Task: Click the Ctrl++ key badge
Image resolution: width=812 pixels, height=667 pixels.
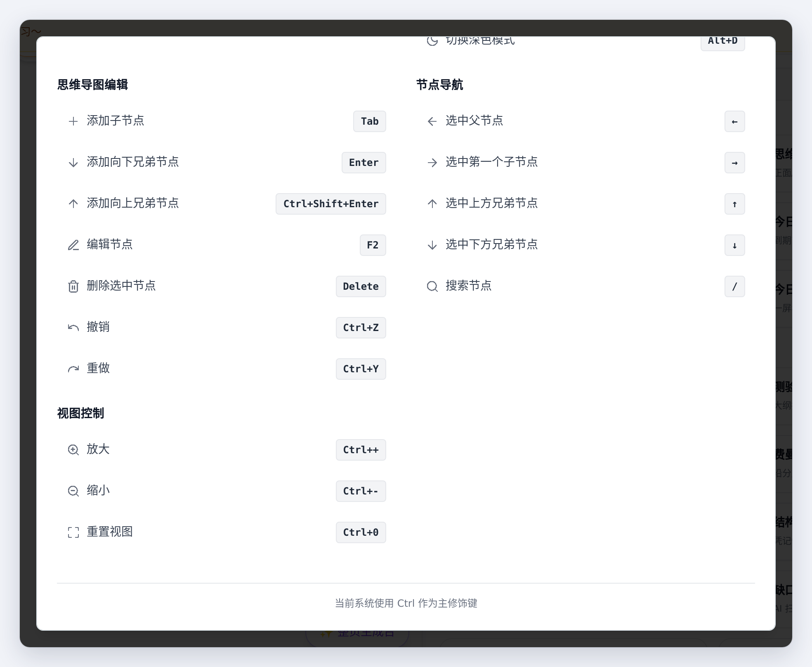Action: click(x=361, y=450)
